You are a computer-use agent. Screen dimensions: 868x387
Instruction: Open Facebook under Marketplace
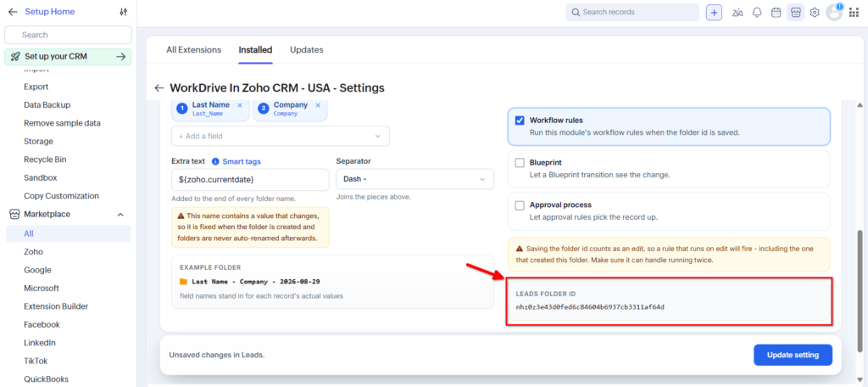(42, 324)
